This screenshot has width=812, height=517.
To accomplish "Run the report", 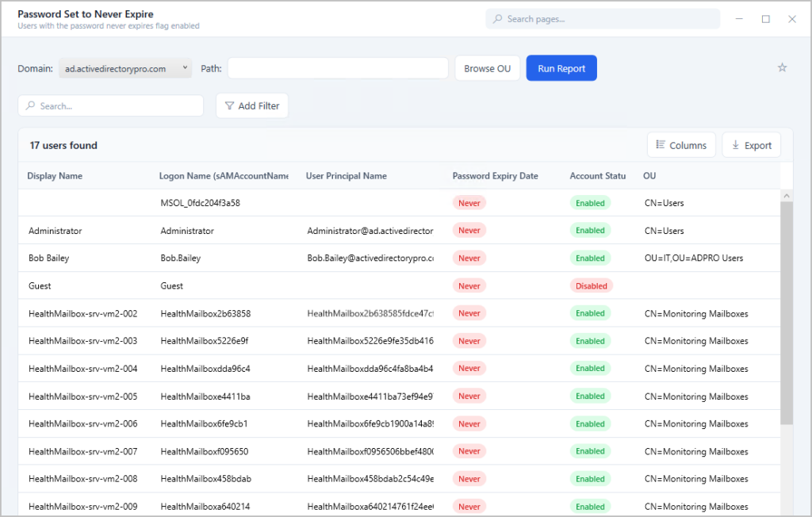I will [561, 68].
